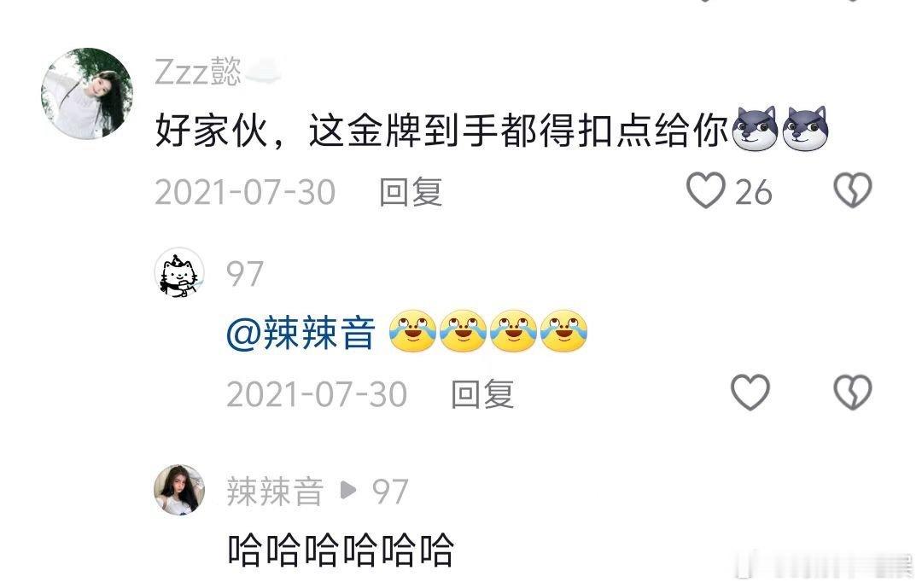Screen dimensions: 922x588
Task: Tap the last crying-laughing emoji
Action: click(563, 331)
